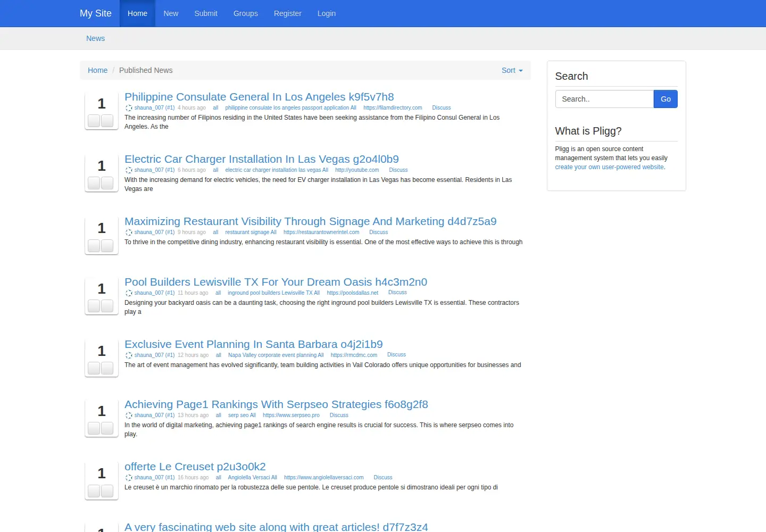The width and height of the screenshot is (766, 532).
Task: Click Discuss on the offerte Le Creuset story
Action: click(x=383, y=478)
